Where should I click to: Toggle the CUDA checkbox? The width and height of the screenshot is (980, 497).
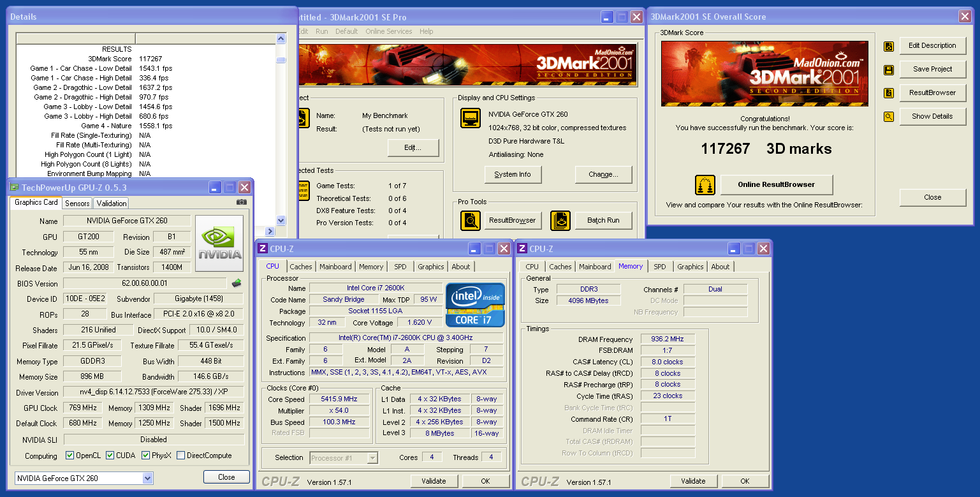tap(110, 456)
